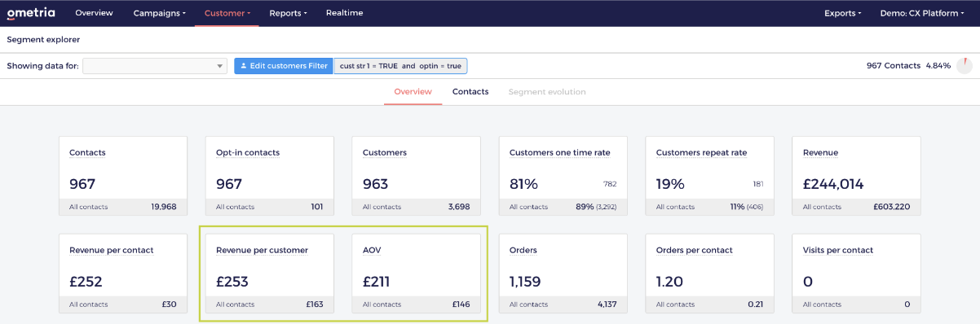Click all-contacts revenue £603,220
Viewport: 980px width, 324px height.
[x=892, y=207]
